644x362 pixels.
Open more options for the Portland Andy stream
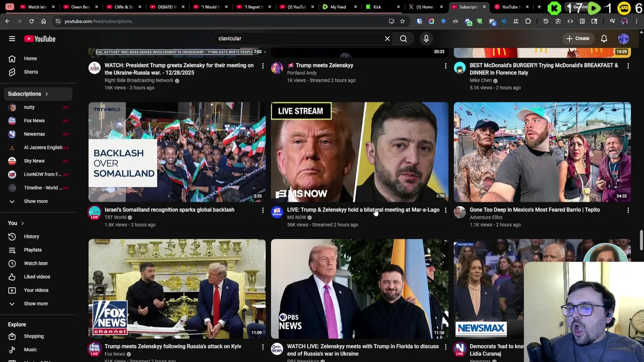445,66
